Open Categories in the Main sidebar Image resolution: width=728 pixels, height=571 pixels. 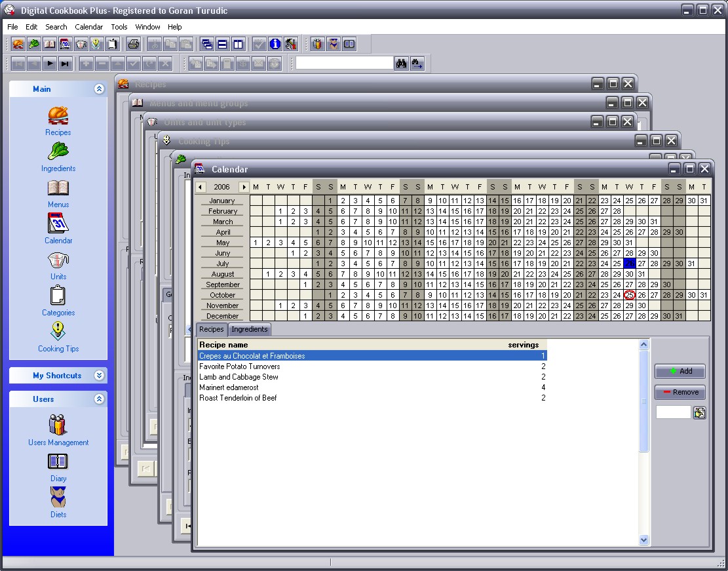58,301
